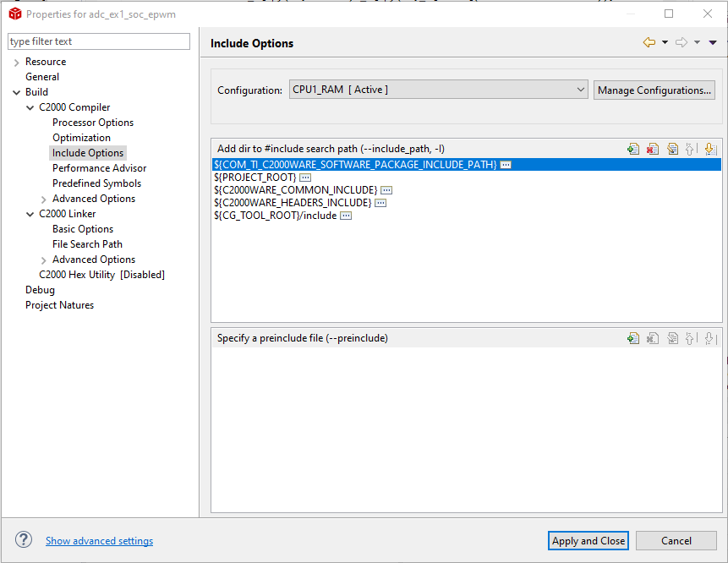Click Move Up icon in include search path toolbar
The image size is (728, 563).
[x=691, y=149]
